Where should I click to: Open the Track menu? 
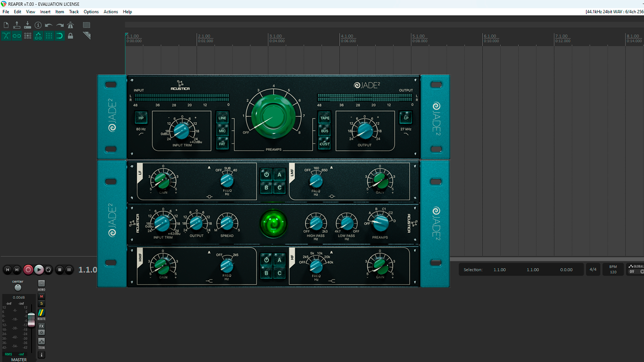pyautogui.click(x=74, y=12)
